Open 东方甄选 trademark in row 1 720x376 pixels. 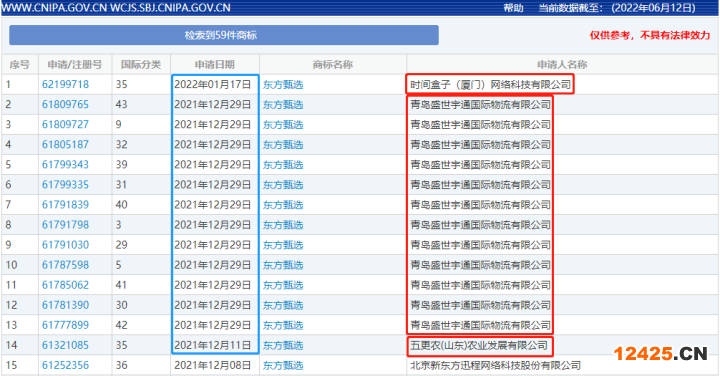(x=283, y=84)
